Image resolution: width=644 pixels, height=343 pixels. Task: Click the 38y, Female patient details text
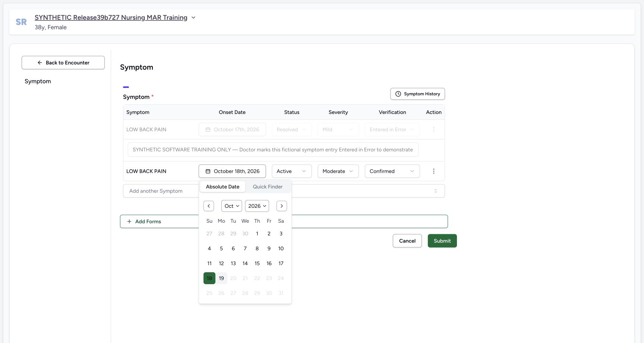(51, 27)
